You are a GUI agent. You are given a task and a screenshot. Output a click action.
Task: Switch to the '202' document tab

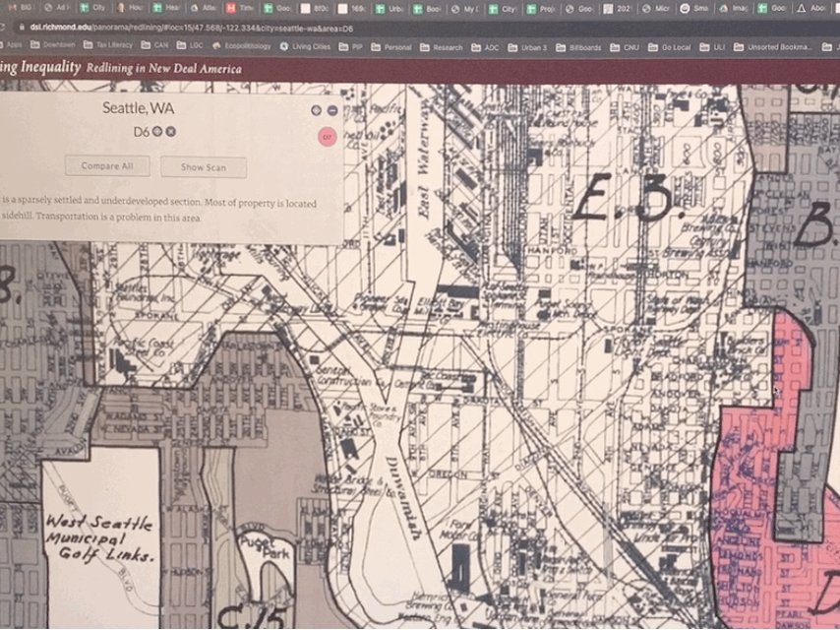coord(616,9)
